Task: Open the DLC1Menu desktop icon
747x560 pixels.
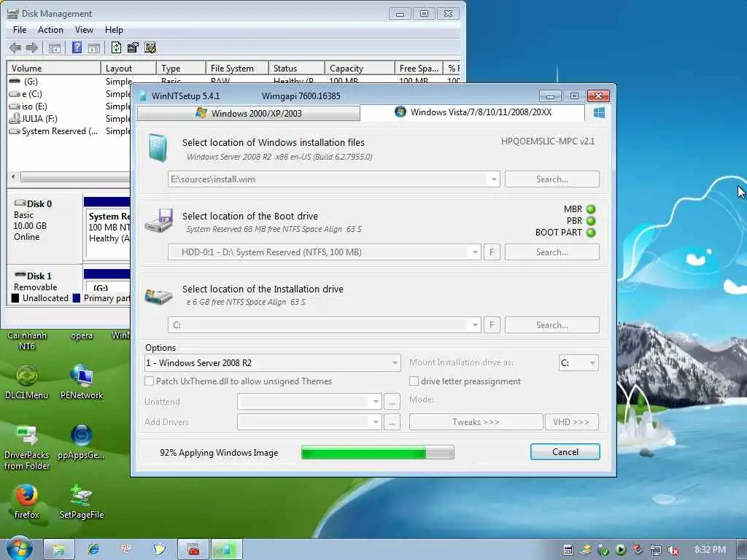Action: [x=27, y=382]
